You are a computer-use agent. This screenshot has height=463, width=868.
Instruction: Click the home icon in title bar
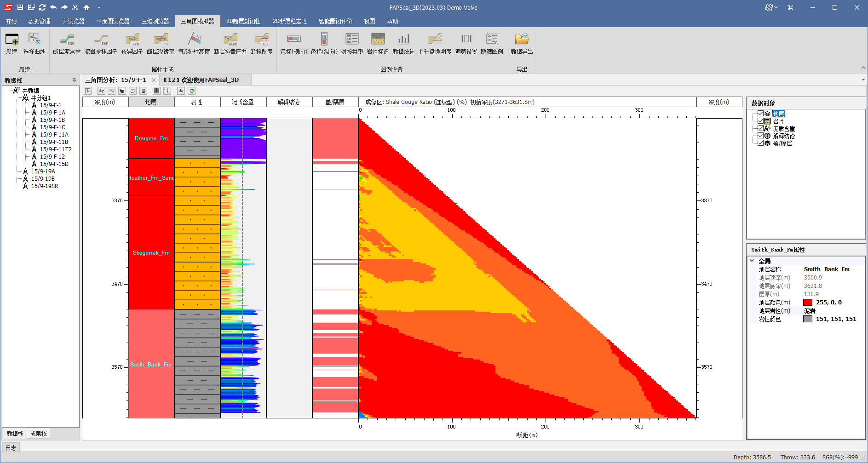86,7
